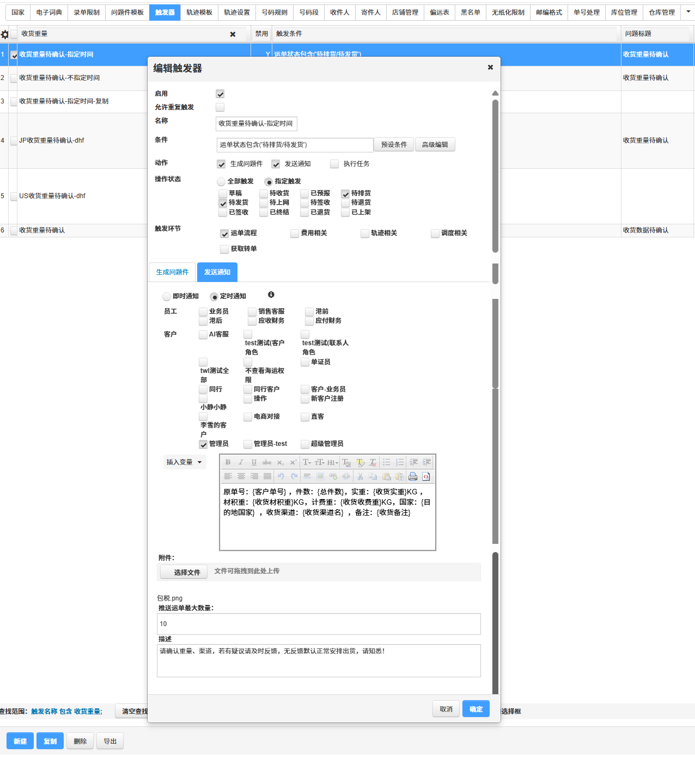Screen dimensions: 695x784
Task: Select the 即时通知 radio button
Action: point(167,297)
